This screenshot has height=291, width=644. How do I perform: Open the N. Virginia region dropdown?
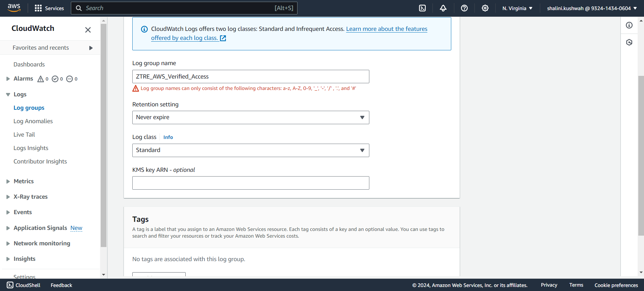[517, 8]
